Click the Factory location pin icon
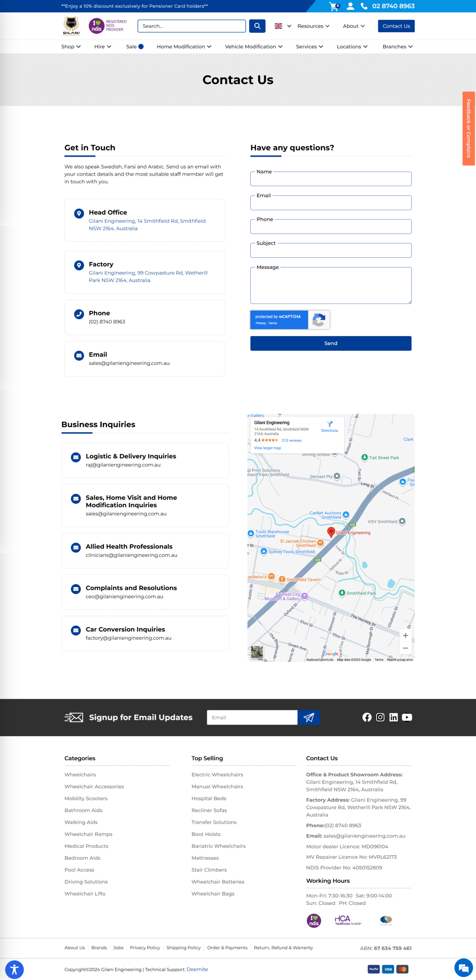The height and width of the screenshot is (980, 476). [x=79, y=265]
